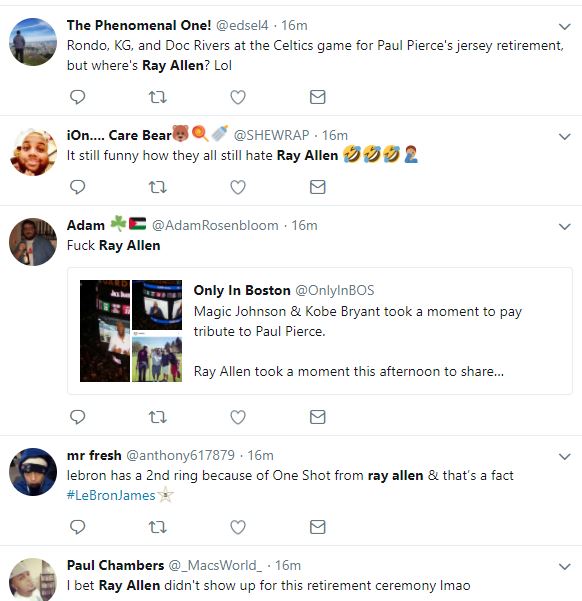Retweet The Phenomenal One's Celtics tweet
The image size is (582, 601).
point(158,97)
